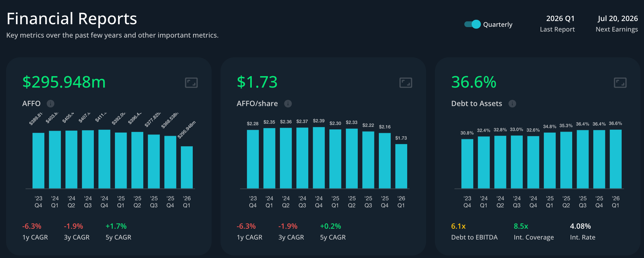The height and width of the screenshot is (258, 644).
Task: Click the 2026 Q1 Last Report
Action: click(x=560, y=18)
